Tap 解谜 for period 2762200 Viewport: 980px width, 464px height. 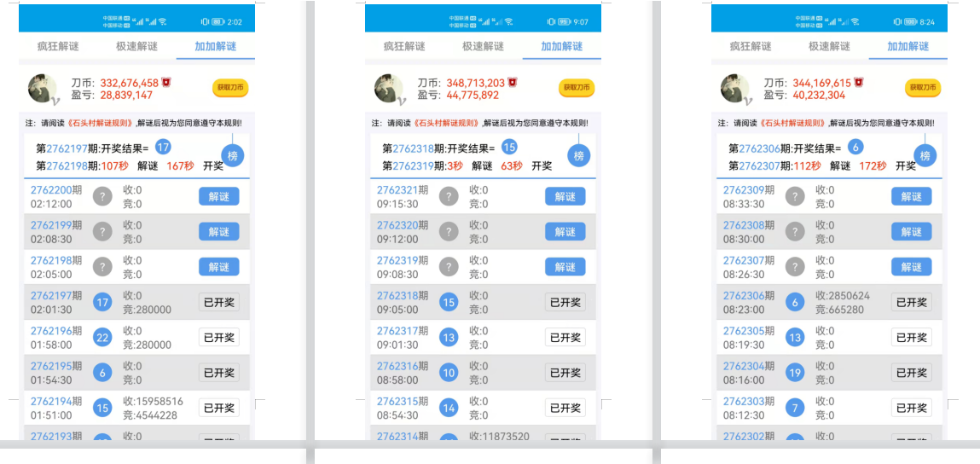point(219,196)
